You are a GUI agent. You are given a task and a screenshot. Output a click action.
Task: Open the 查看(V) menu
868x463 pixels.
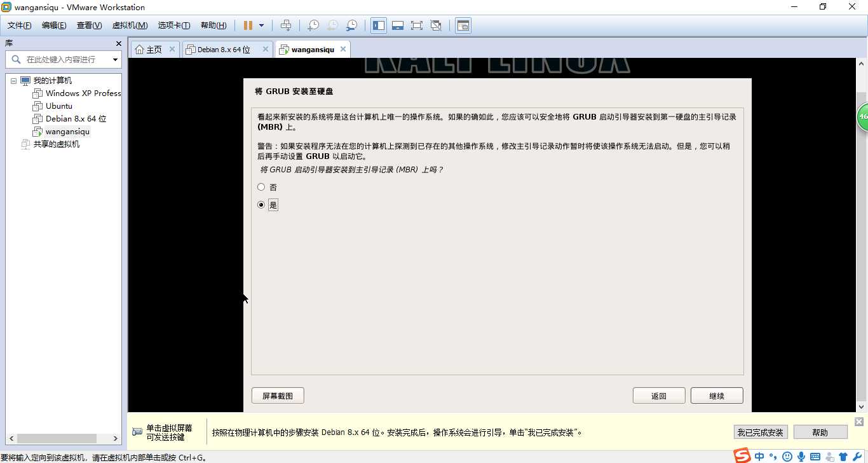(89, 25)
